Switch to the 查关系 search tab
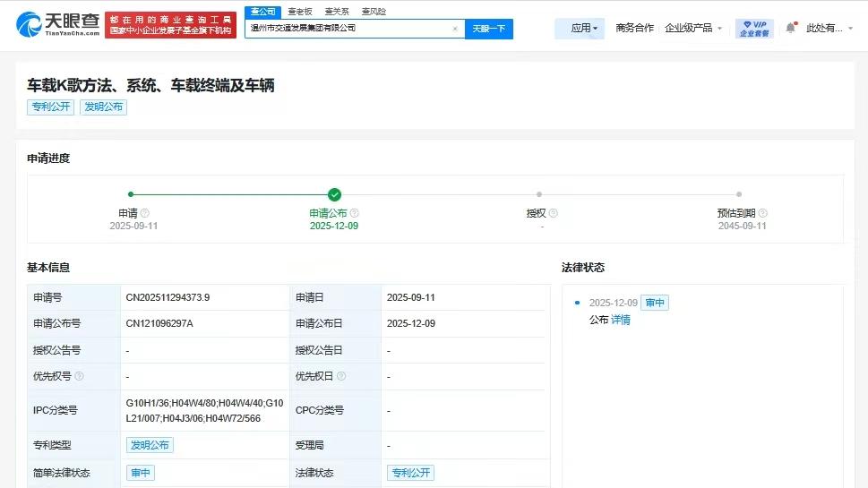This screenshot has width=868, height=488. (337, 12)
